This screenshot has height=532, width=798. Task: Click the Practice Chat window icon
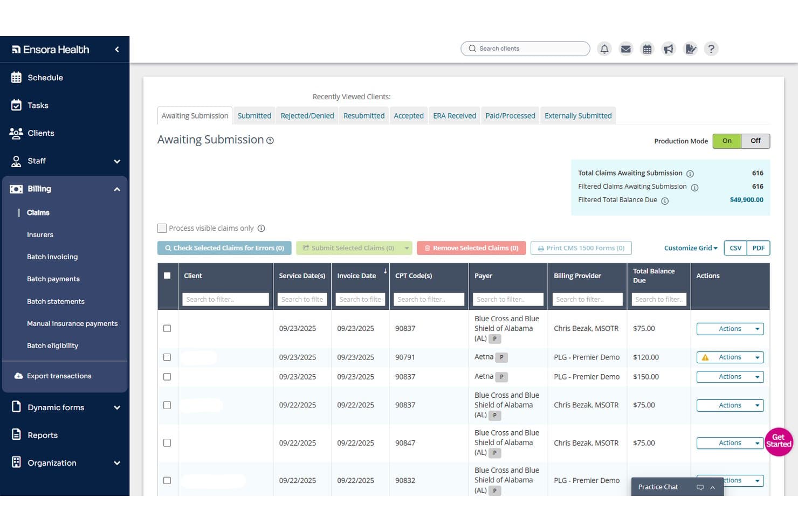(700, 487)
